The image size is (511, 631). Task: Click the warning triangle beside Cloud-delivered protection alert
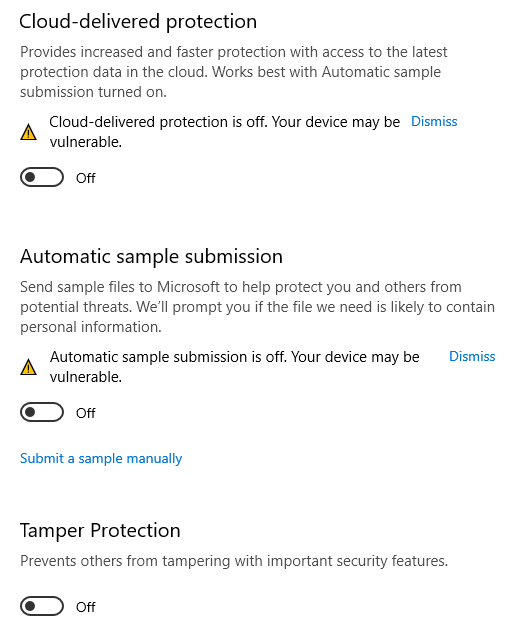[x=29, y=132]
